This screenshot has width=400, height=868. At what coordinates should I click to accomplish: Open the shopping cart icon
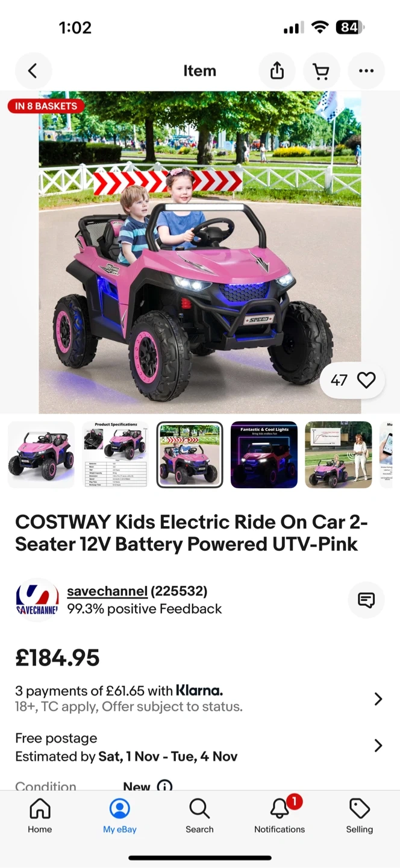[322, 71]
